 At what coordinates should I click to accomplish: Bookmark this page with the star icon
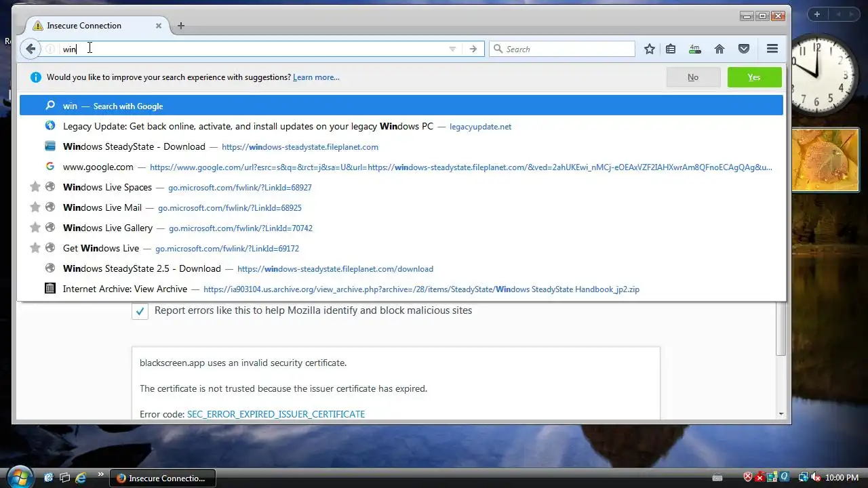point(650,49)
